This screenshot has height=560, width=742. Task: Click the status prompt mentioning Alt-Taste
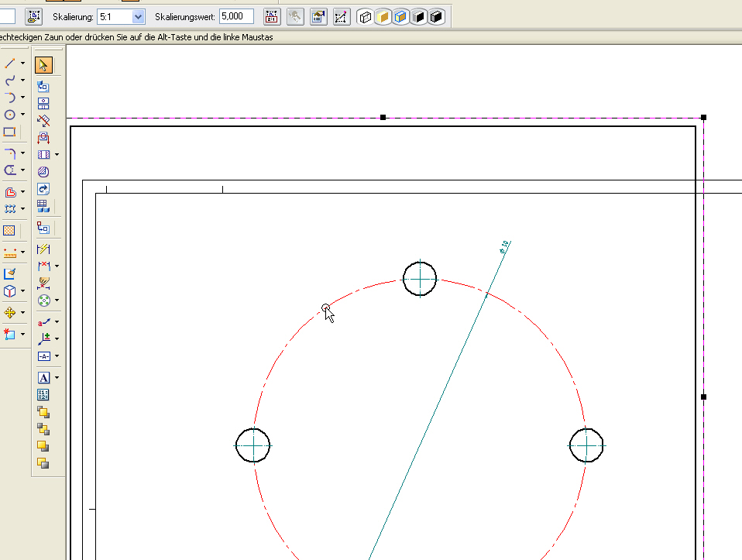point(136,37)
